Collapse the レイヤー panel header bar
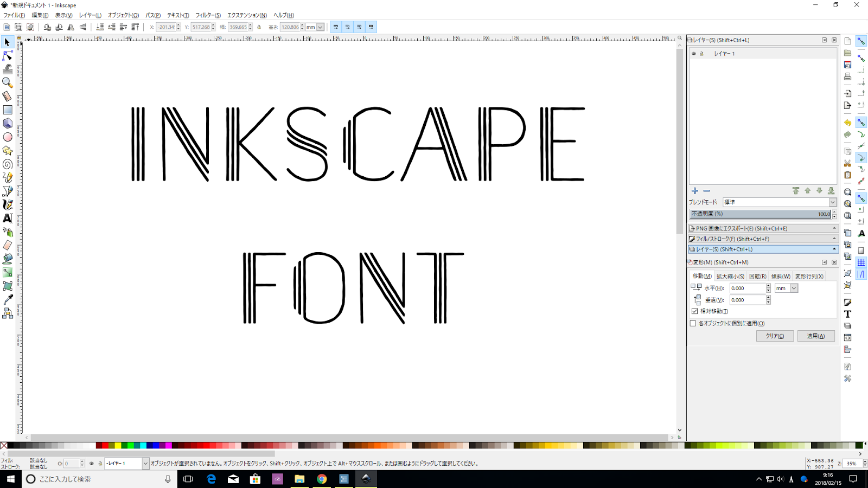Screen dimensions: 868x488 (763, 249)
